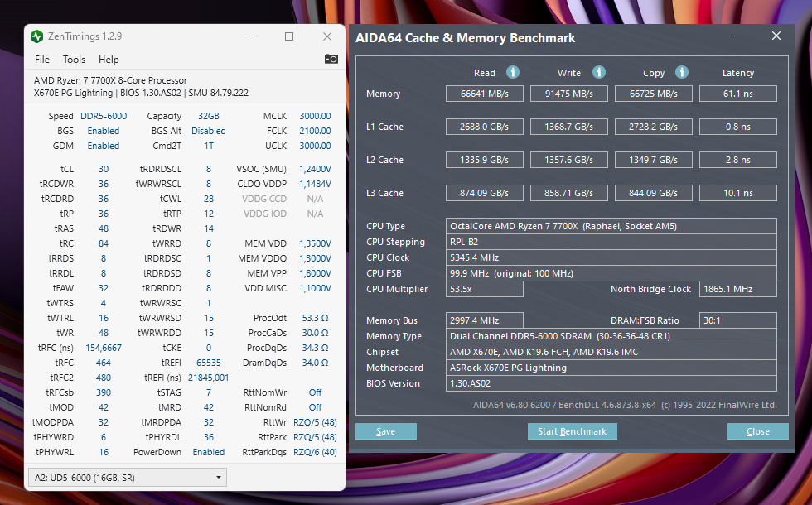Click the BIOS Version 1.30.AS02 field

click(x=611, y=383)
